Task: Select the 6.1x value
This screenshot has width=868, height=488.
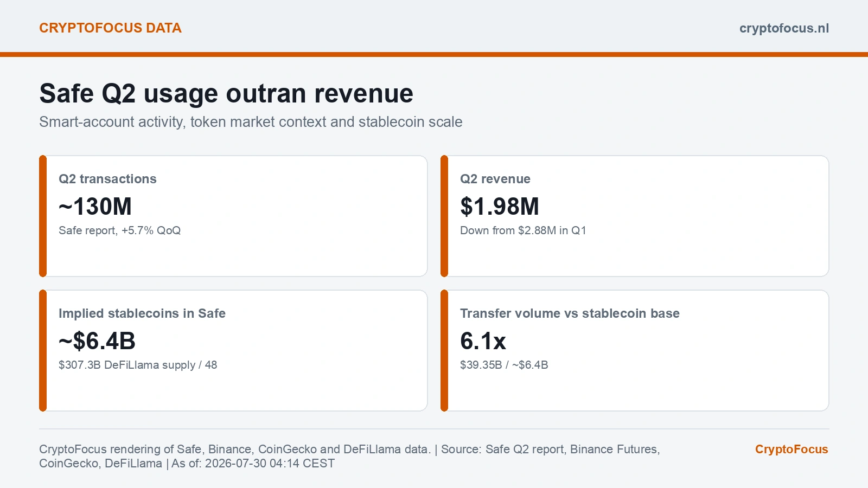Action: click(483, 341)
